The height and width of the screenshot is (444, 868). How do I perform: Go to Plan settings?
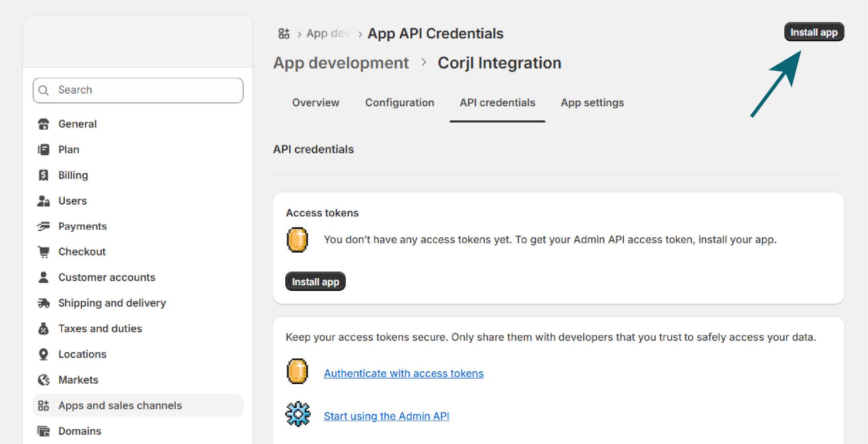pyautogui.click(x=138, y=149)
